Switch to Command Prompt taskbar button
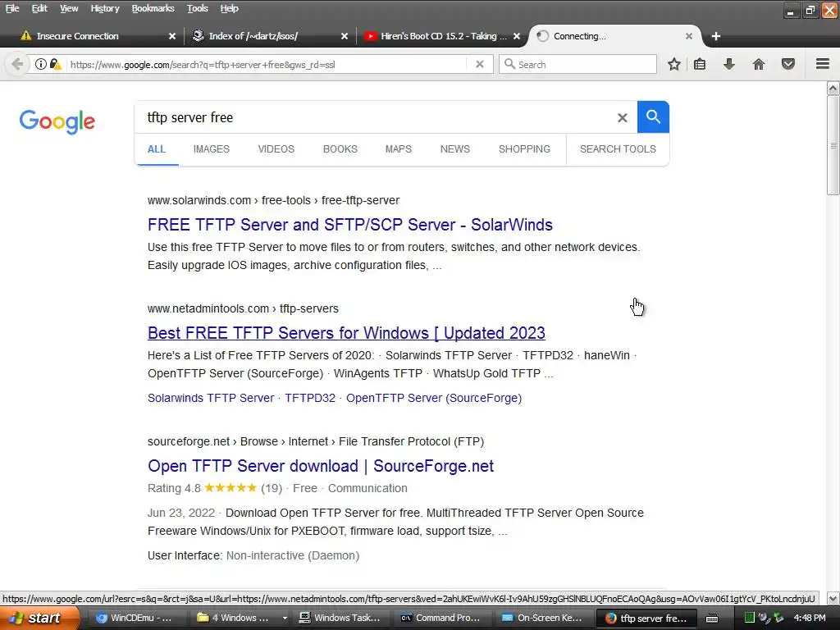This screenshot has width=840, height=630. pyautogui.click(x=441, y=619)
